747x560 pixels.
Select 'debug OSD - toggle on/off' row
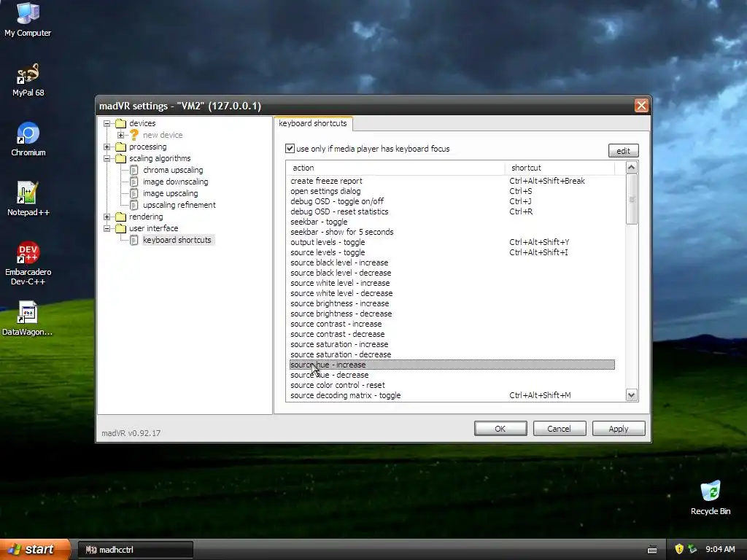coord(452,201)
